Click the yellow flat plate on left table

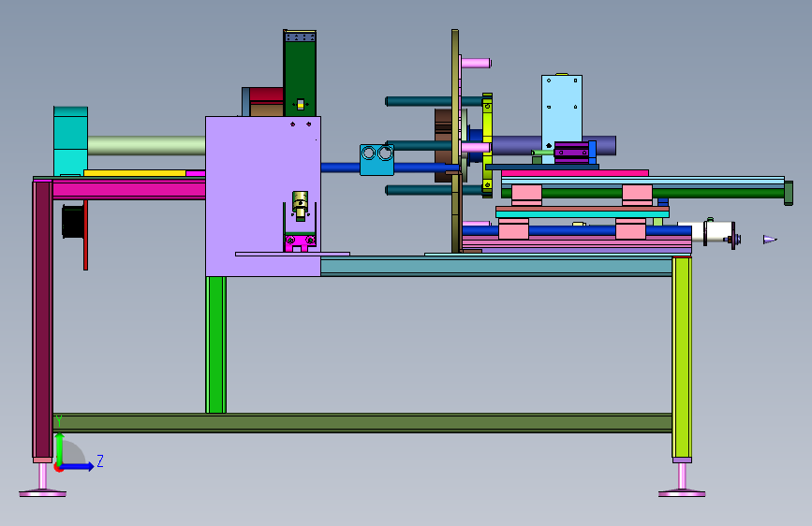click(135, 173)
